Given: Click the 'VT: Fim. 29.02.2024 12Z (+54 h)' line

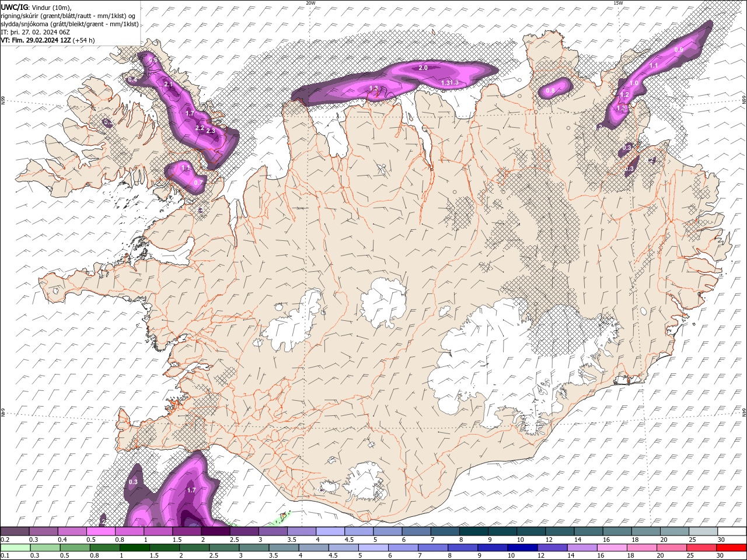Looking at the screenshot, I should click(48, 40).
